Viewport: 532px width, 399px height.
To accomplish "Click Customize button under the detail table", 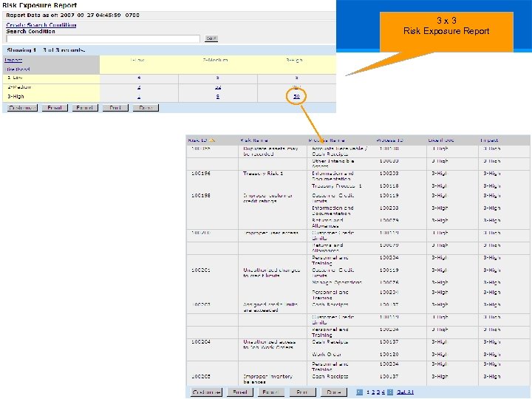I will (x=206, y=392).
